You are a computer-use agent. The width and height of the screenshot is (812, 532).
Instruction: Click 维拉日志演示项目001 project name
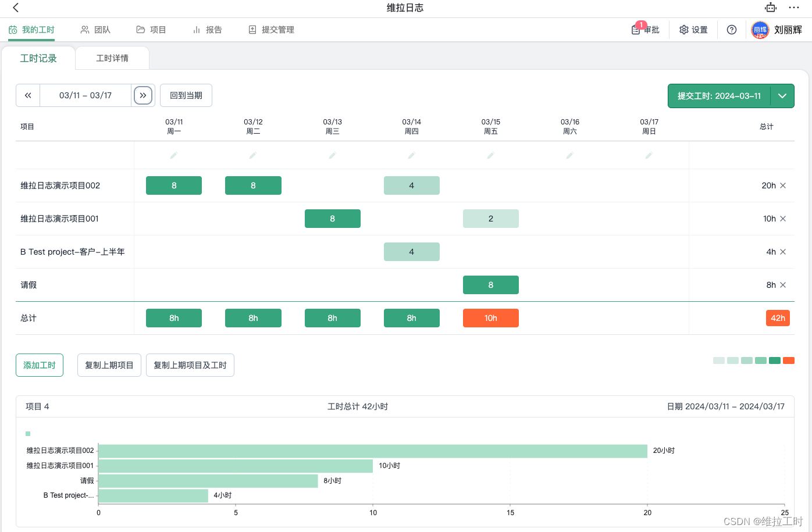(x=60, y=219)
